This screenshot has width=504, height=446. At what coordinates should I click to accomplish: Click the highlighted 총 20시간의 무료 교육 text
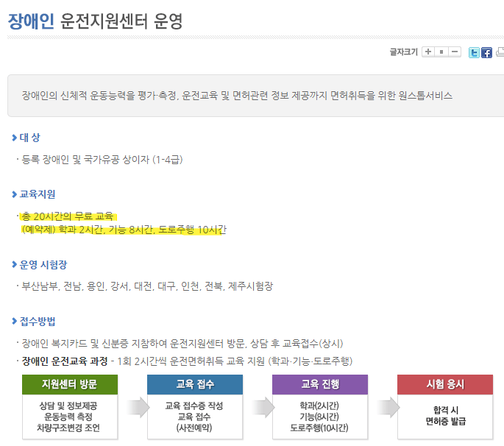click(x=68, y=216)
